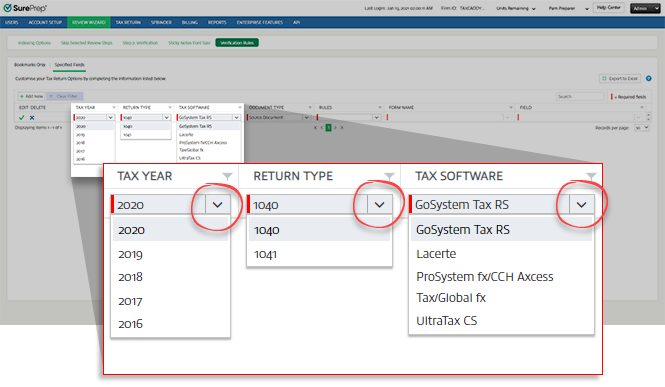Go to the last page of results
Screen dimensions: 665x387
pyautogui.click(x=342, y=128)
